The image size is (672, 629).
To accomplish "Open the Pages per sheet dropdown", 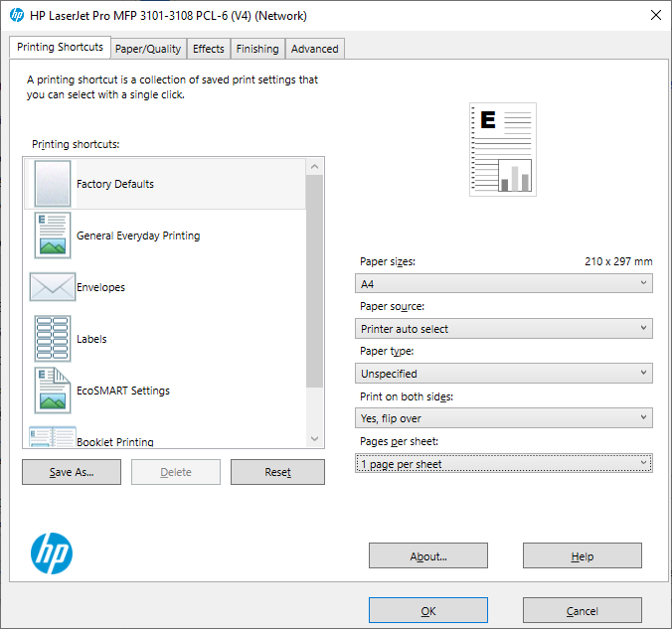I will (x=504, y=464).
